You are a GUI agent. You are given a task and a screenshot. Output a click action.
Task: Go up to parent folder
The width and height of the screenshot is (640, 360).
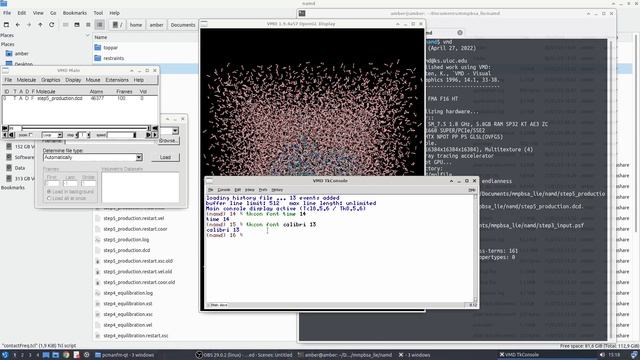tap(40, 25)
